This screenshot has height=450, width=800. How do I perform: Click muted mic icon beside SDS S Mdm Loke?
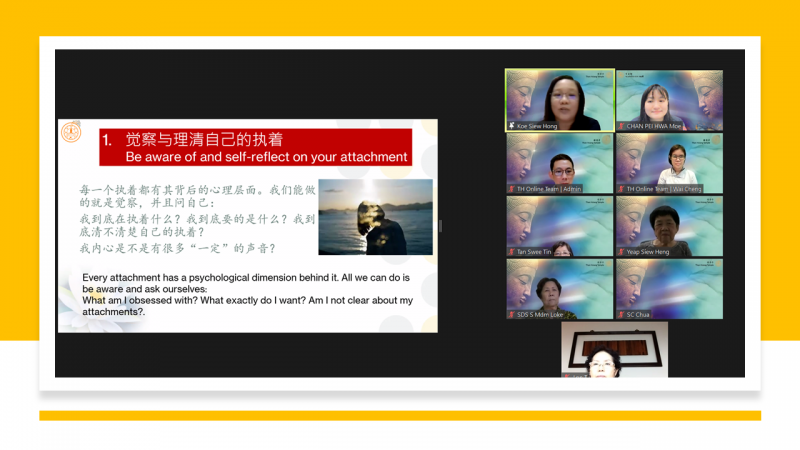(x=512, y=315)
